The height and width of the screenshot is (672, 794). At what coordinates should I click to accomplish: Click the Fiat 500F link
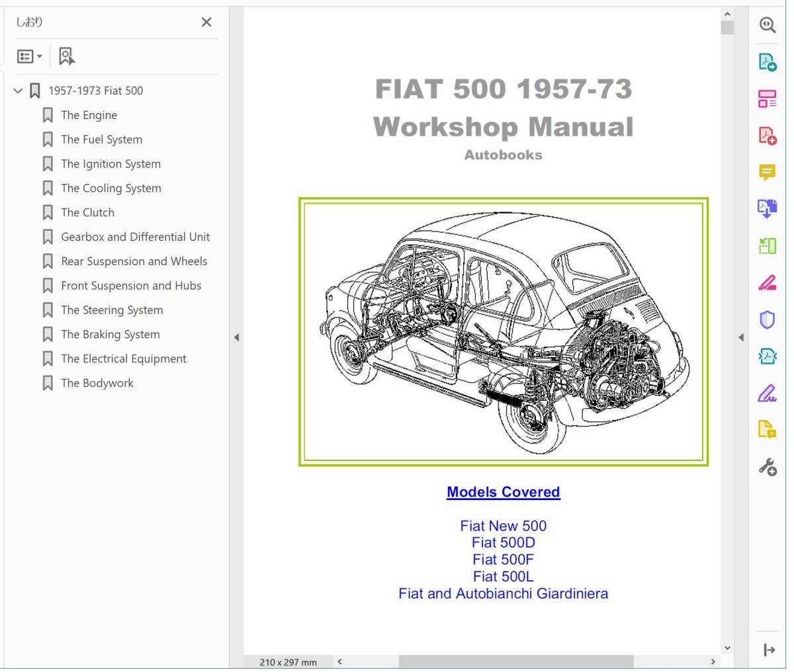click(504, 560)
